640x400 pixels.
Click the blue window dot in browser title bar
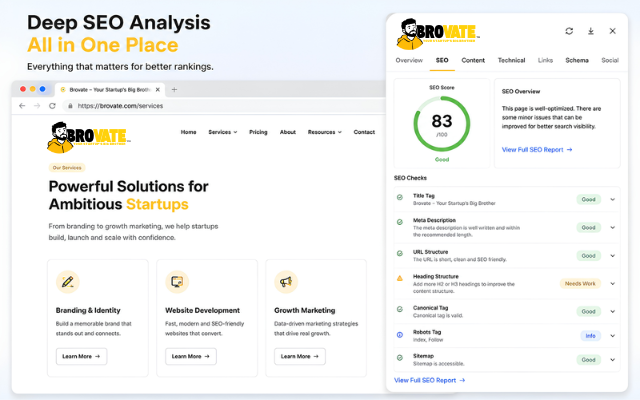[42, 89]
